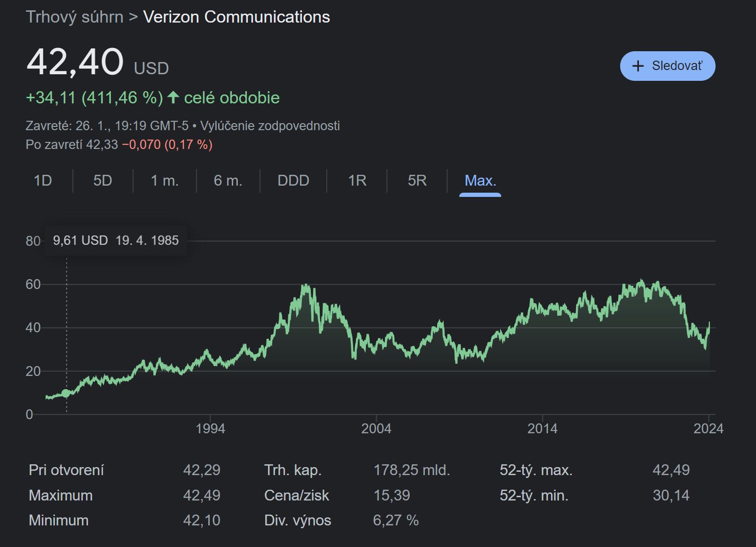756x547 pixels.
Task: Switch to the 5D range tab
Action: pyautogui.click(x=102, y=180)
